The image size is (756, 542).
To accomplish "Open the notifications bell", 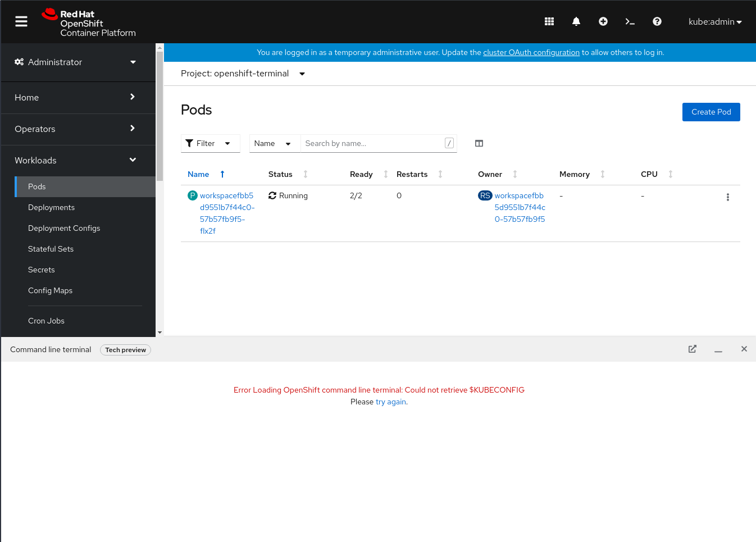I will tap(576, 21).
